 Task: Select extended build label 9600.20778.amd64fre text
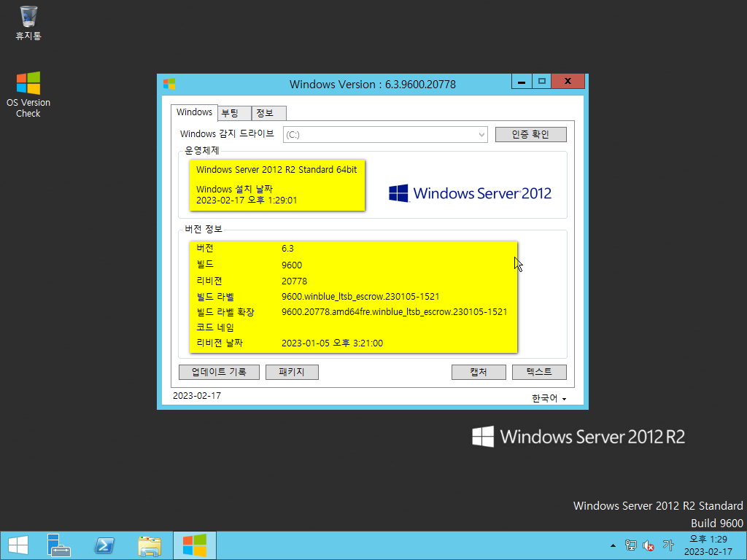[x=394, y=312]
